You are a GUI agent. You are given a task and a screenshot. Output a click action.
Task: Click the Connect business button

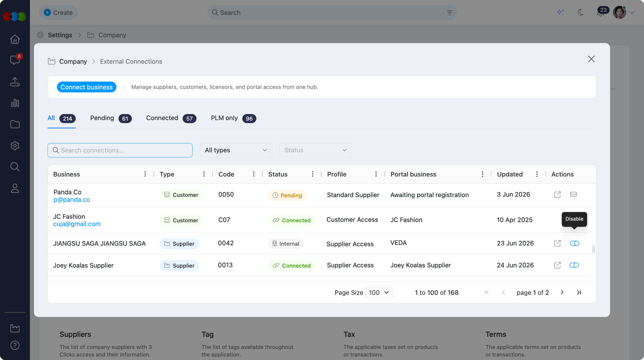point(87,87)
